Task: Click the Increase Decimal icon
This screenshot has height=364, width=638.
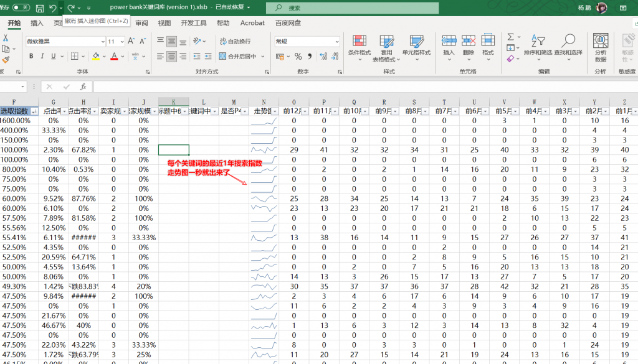Action: [x=323, y=57]
